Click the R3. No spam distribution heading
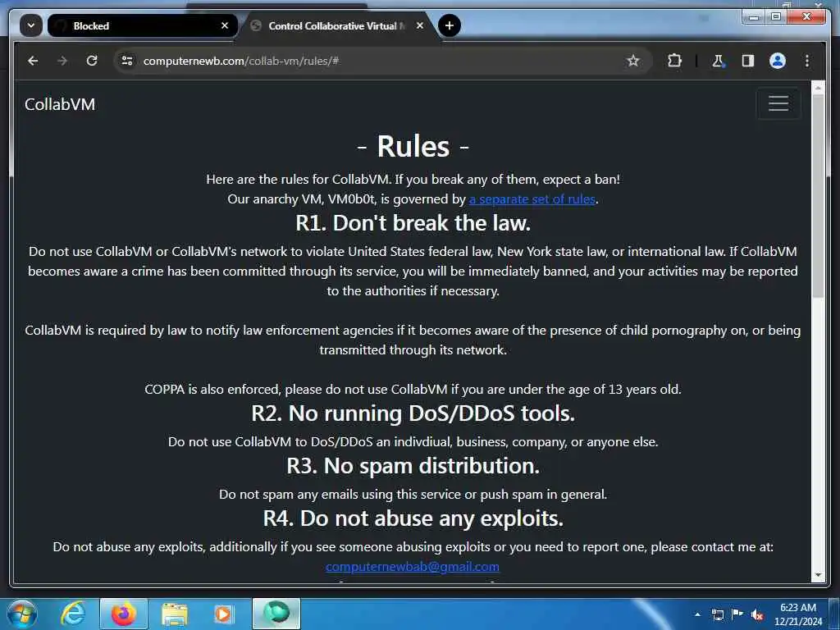 413,466
